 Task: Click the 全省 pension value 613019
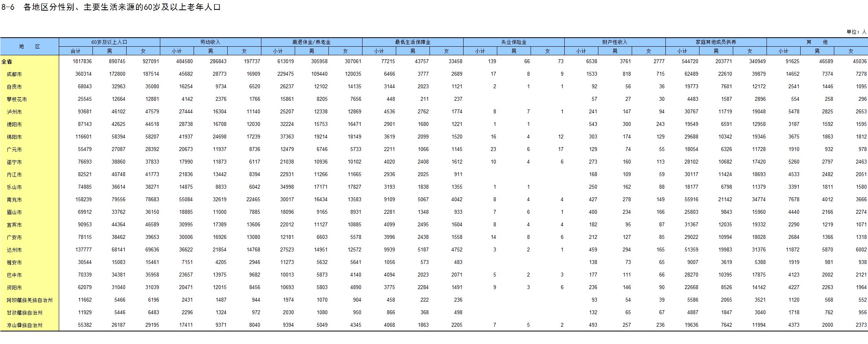(x=286, y=62)
